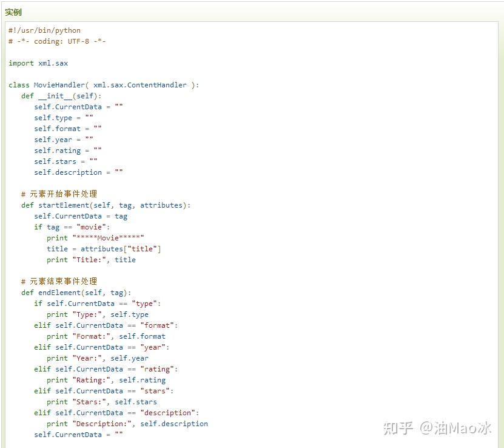Click the 'import xml.sax' line

tap(38, 63)
